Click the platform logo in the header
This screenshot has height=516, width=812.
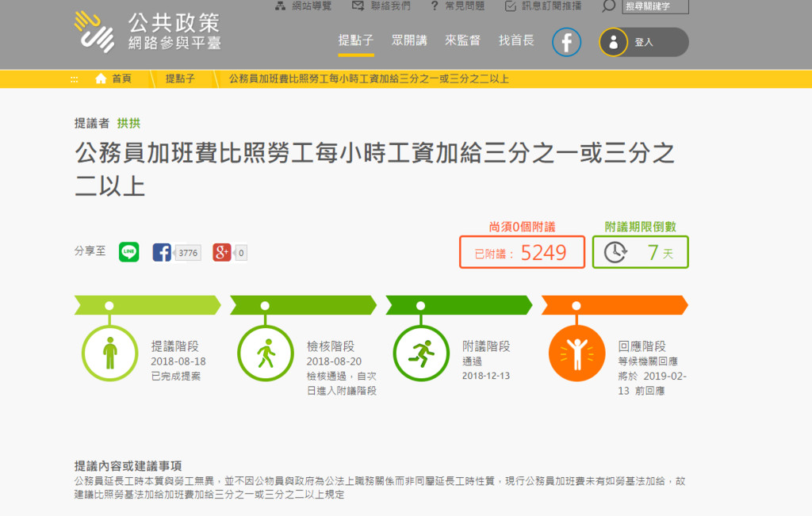coord(147,32)
